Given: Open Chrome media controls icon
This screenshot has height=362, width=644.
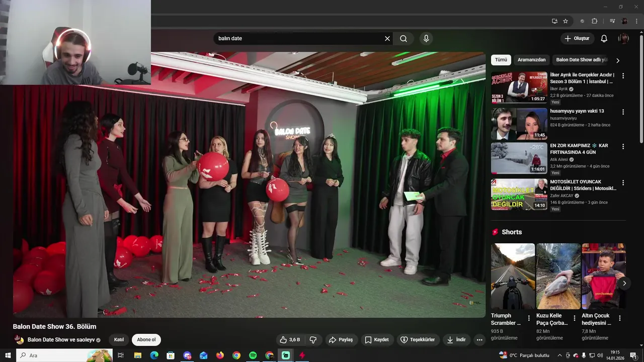Looking at the screenshot, I should pyautogui.click(x=612, y=21).
